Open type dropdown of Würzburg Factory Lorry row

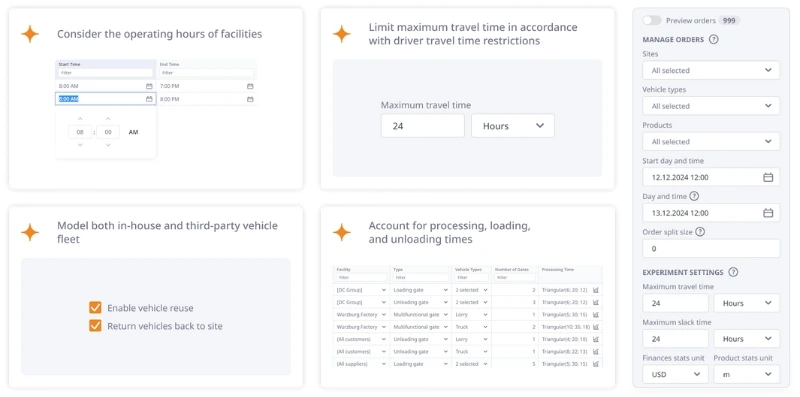click(420, 314)
